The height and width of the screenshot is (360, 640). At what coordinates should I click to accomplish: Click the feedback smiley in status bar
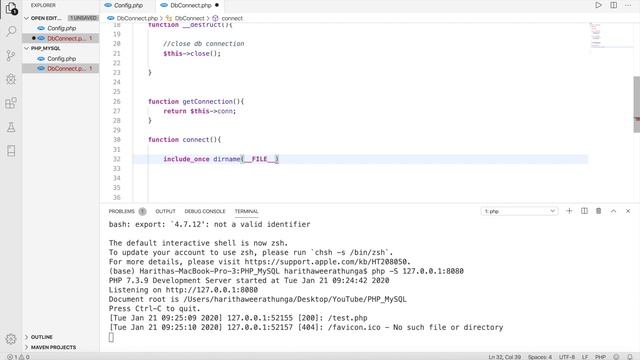point(616,357)
